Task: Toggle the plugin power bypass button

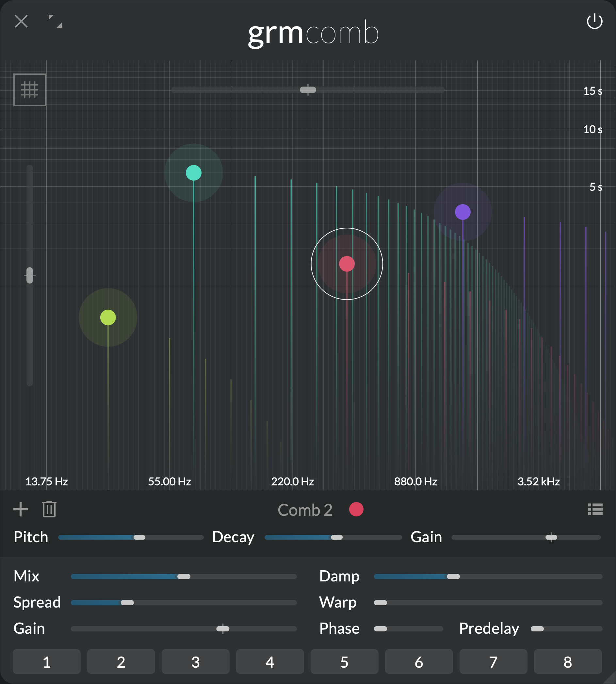Action: tap(594, 22)
